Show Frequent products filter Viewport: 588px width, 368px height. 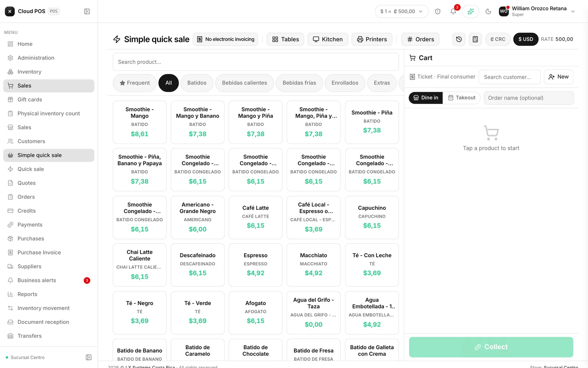coord(135,83)
